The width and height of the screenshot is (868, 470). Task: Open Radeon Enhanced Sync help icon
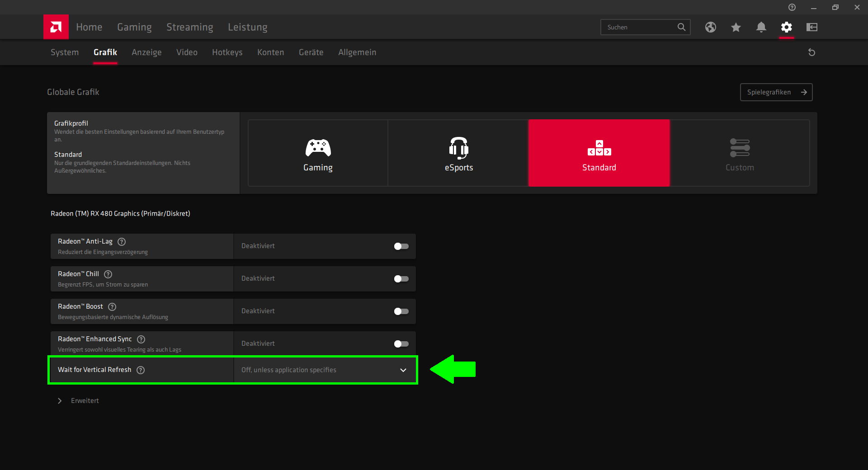(x=141, y=339)
